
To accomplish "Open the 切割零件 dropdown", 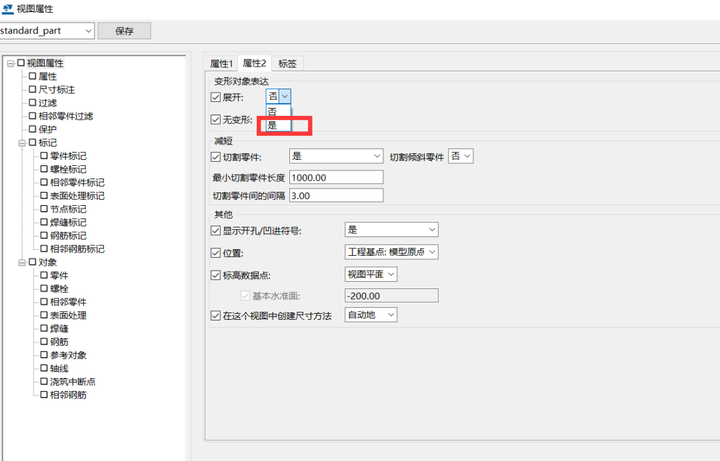I will (336, 156).
